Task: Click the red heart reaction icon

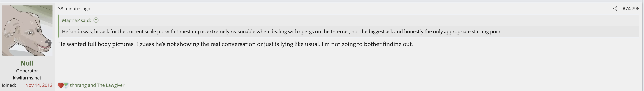Action: pos(60,86)
